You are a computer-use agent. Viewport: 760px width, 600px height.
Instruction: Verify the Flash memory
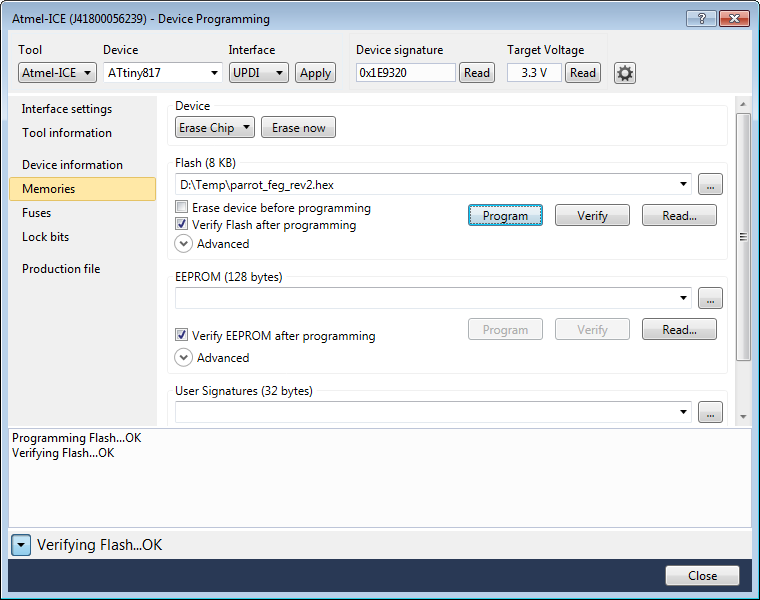tap(592, 216)
